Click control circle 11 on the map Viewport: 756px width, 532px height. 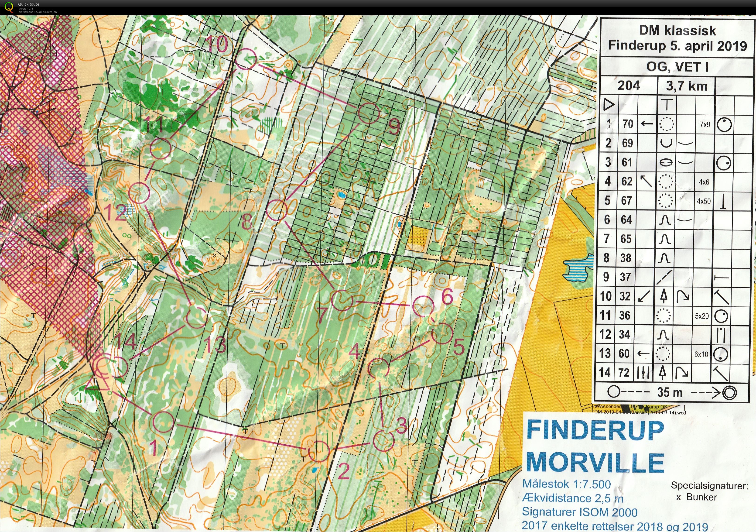161,149
